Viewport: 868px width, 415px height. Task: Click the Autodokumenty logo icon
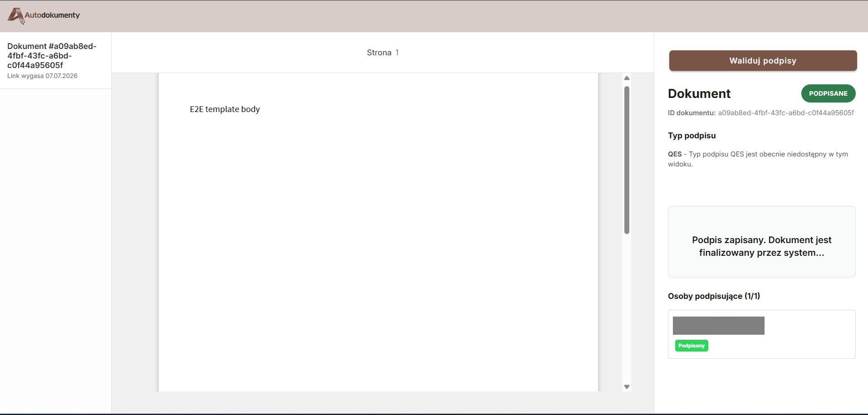[x=16, y=15]
